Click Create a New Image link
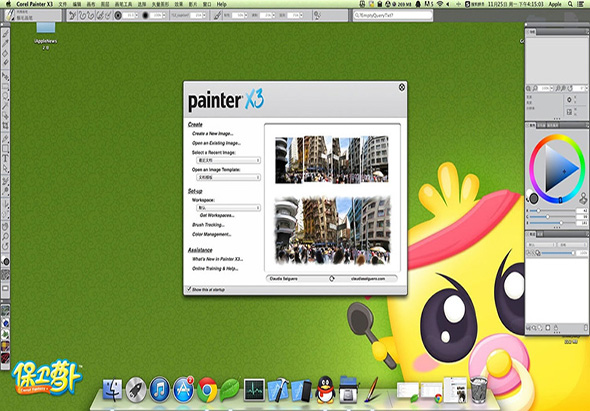This screenshot has height=411, width=590. pyautogui.click(x=213, y=134)
